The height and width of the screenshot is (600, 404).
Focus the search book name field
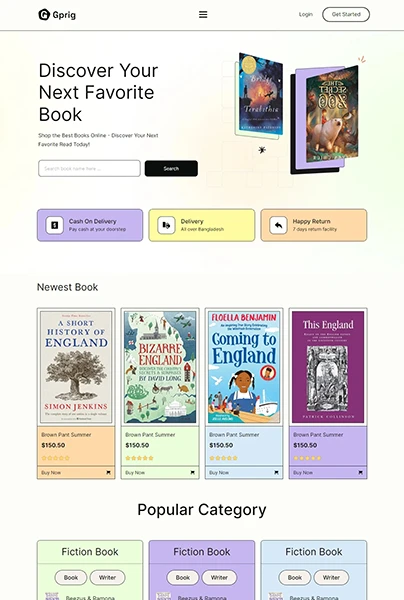pos(90,168)
